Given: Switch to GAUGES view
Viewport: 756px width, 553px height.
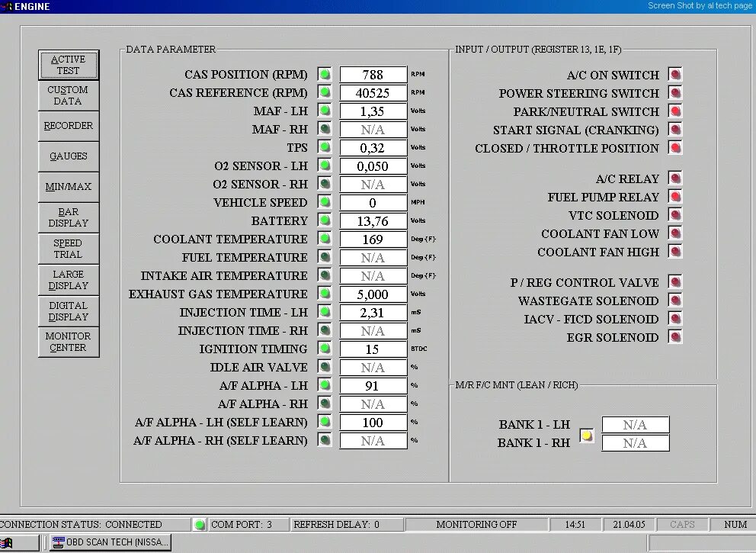Looking at the screenshot, I should click(x=68, y=156).
